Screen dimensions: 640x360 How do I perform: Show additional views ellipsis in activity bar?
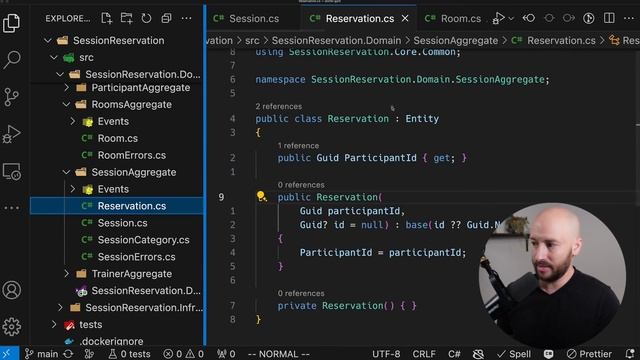click(11, 208)
